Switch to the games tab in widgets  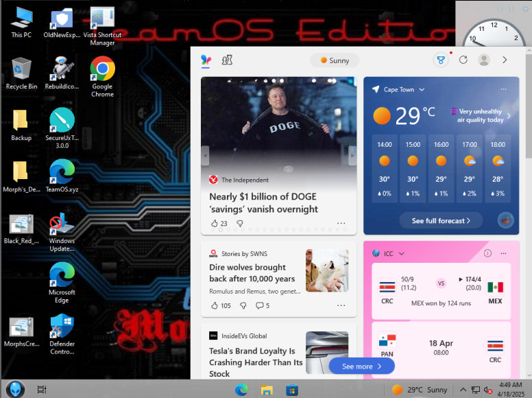pos(227,60)
